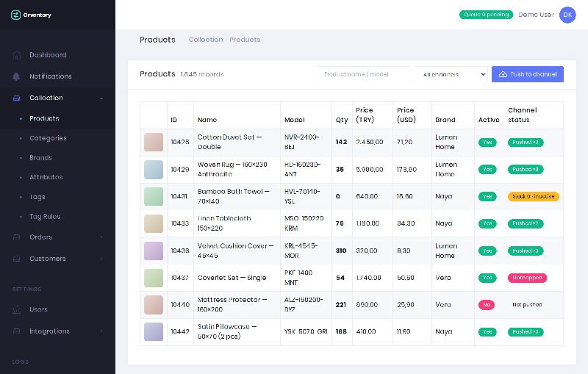
Task: Open the All channels dropdown
Action: point(453,74)
